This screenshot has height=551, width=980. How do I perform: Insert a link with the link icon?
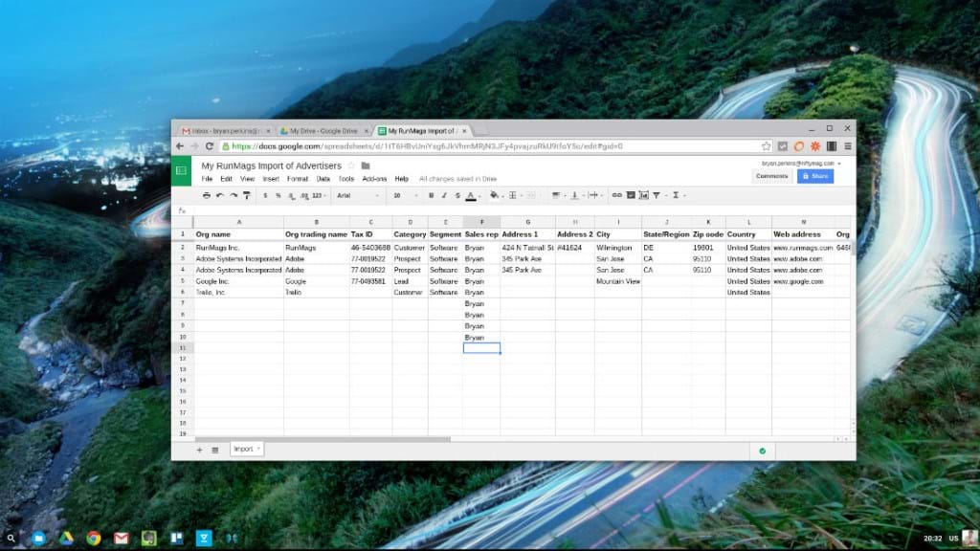pos(617,195)
